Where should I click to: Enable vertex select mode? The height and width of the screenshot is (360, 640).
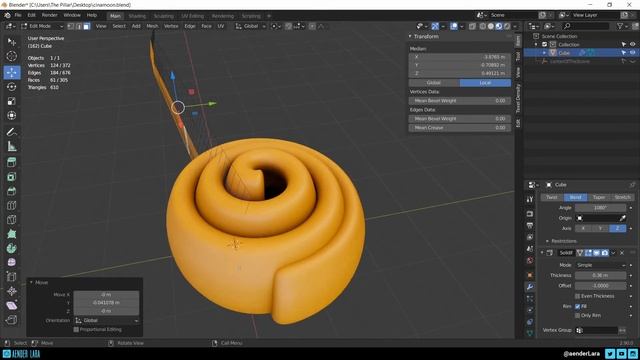click(x=71, y=26)
